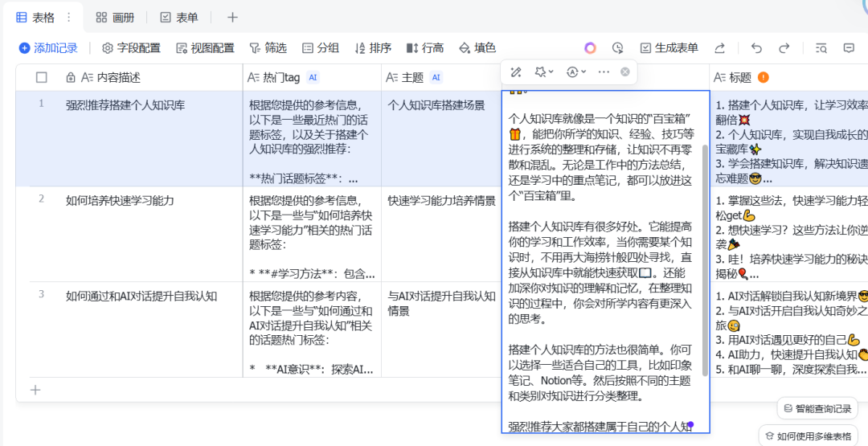The width and height of the screenshot is (868, 446).
Task: Switch to the 画册 gallery tab
Action: point(115,18)
